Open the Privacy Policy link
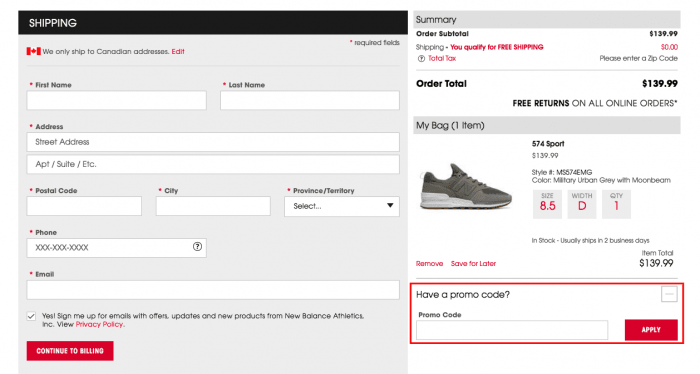 click(99, 324)
